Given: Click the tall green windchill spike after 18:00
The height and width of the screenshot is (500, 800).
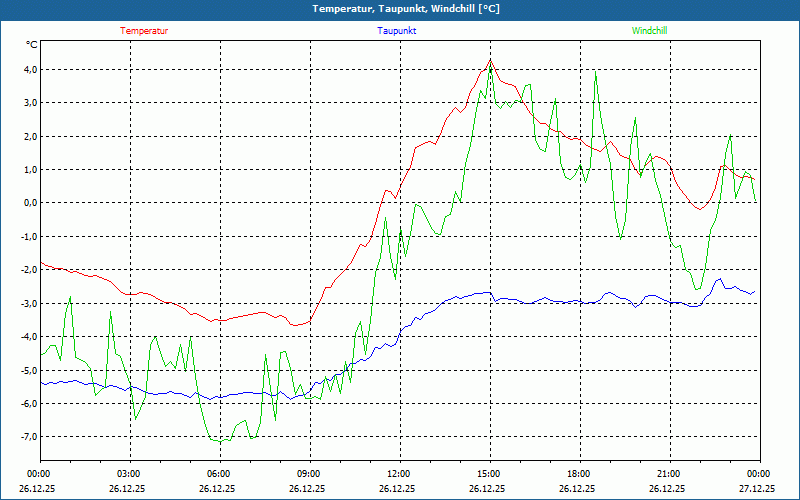Looking at the screenshot, I should click(x=596, y=72).
